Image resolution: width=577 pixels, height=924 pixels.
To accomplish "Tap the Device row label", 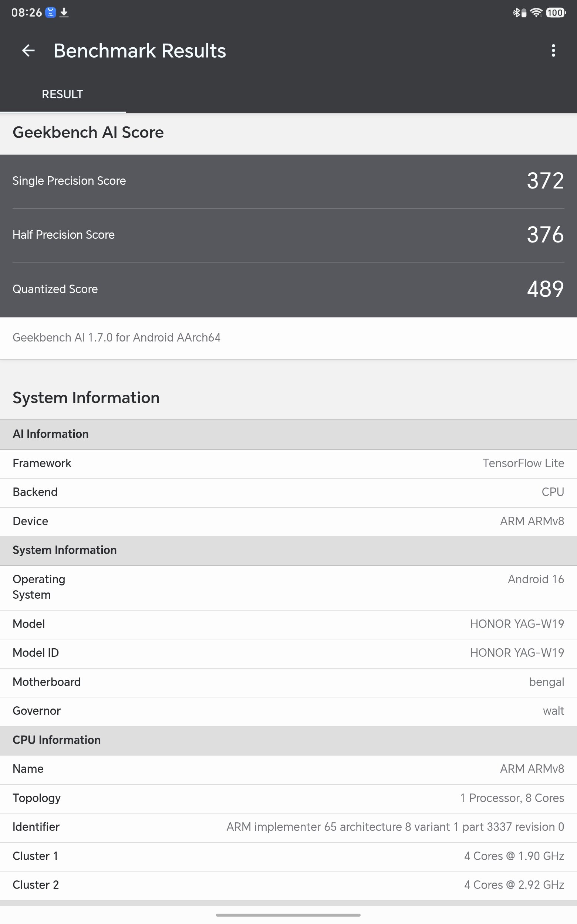I will coord(31,521).
